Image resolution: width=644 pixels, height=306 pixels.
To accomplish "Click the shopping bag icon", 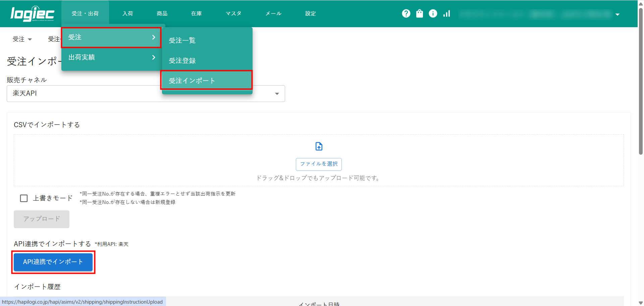I will (x=419, y=13).
